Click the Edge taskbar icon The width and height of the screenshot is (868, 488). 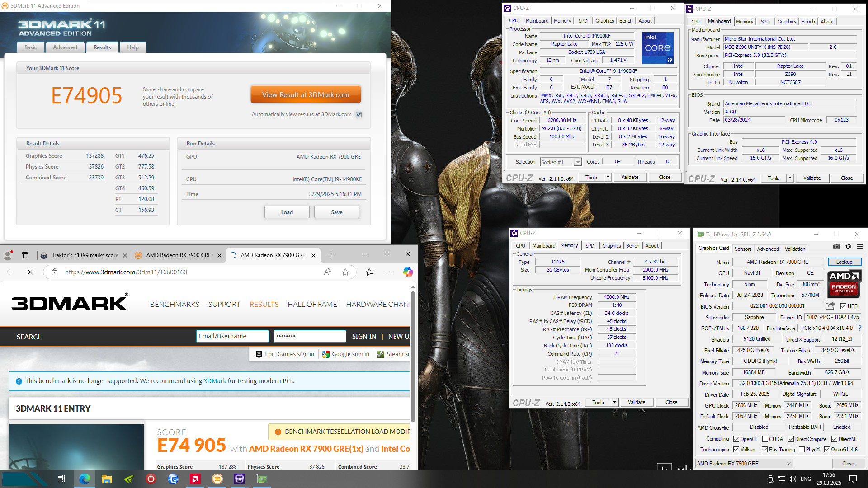pyautogui.click(x=85, y=479)
